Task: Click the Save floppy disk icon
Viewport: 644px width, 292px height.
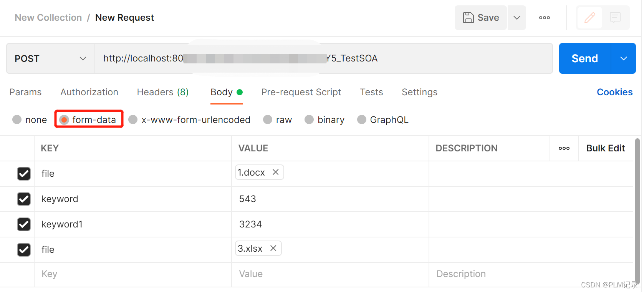Action: click(468, 18)
